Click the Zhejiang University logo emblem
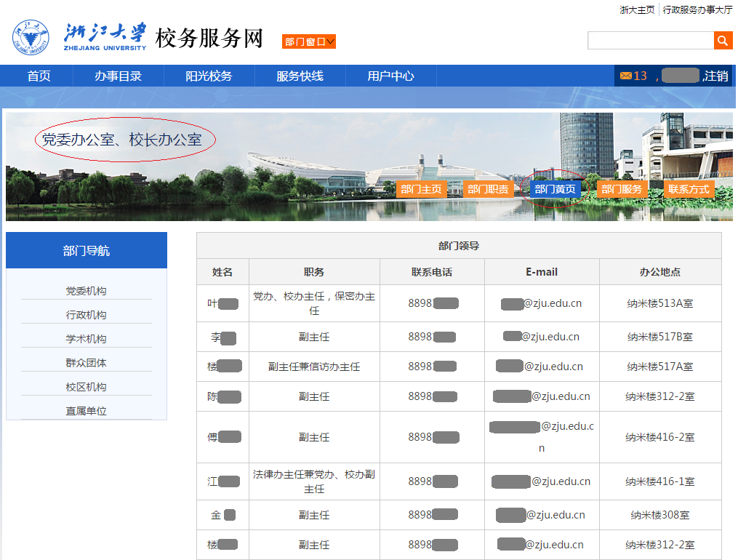This screenshot has width=738, height=560. (31, 38)
